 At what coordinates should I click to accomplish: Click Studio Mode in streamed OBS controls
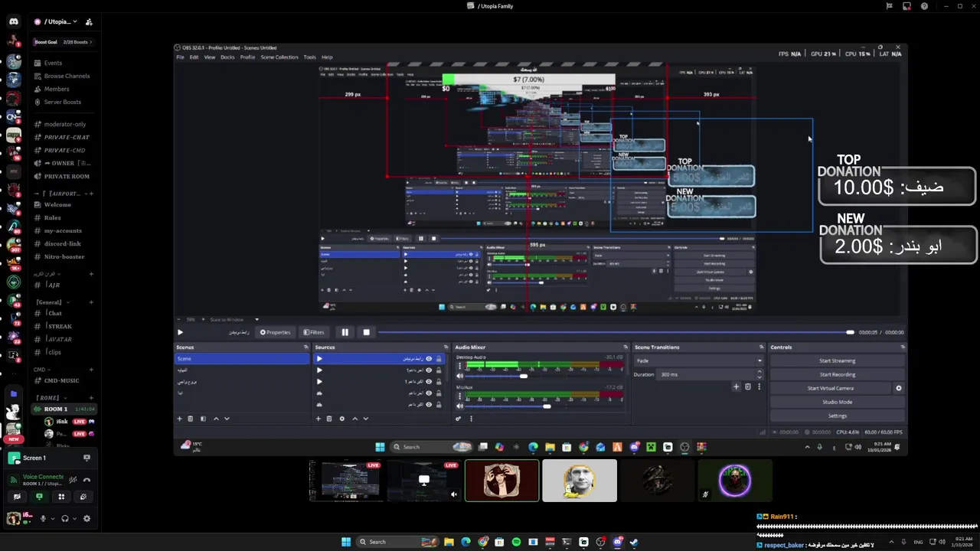pyautogui.click(x=838, y=402)
